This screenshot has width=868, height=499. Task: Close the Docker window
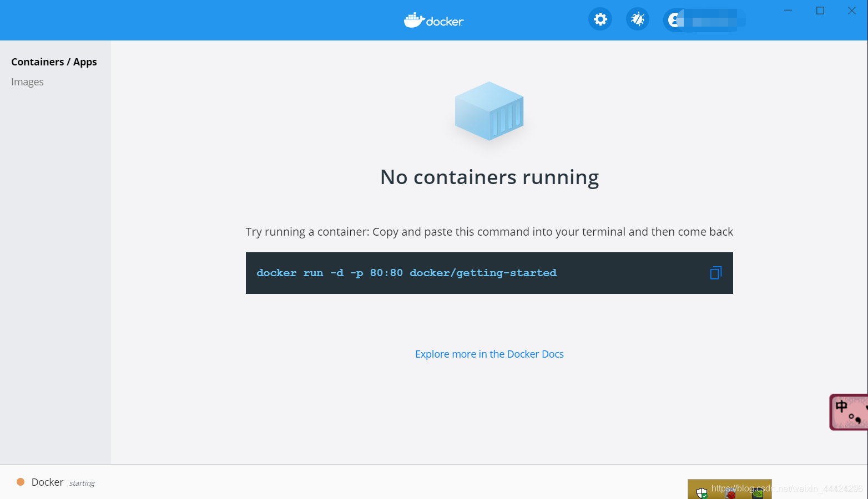[x=852, y=11]
